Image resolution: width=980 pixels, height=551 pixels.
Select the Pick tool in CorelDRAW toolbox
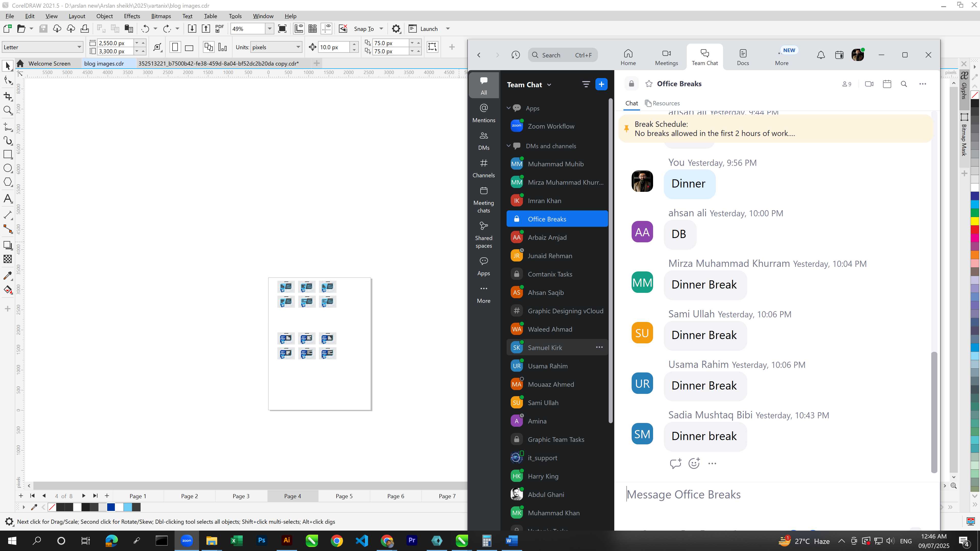click(x=8, y=66)
